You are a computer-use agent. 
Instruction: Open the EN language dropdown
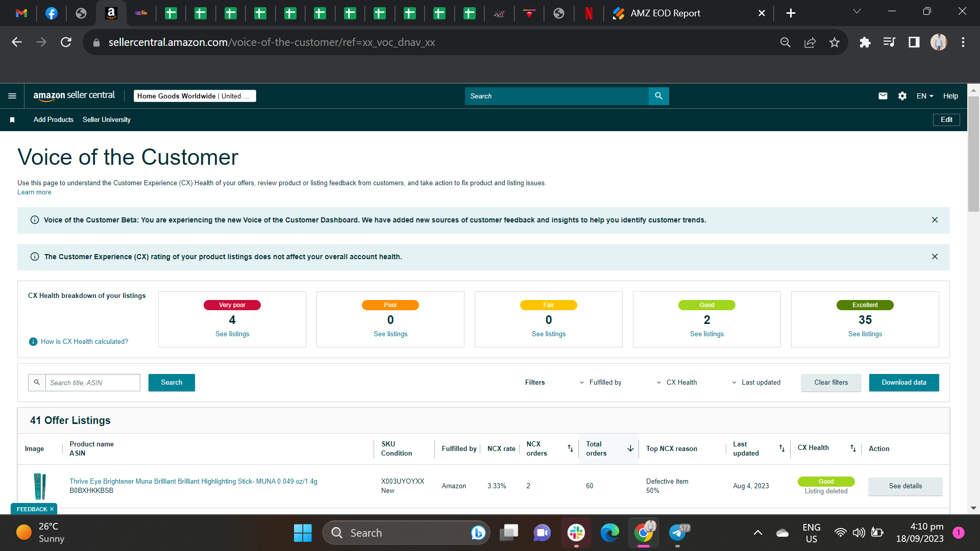click(x=925, y=96)
